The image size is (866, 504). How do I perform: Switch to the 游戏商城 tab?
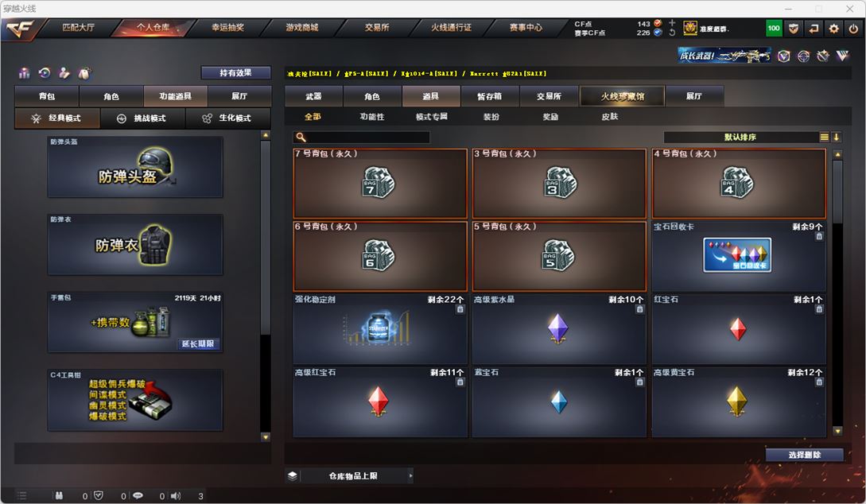click(302, 27)
